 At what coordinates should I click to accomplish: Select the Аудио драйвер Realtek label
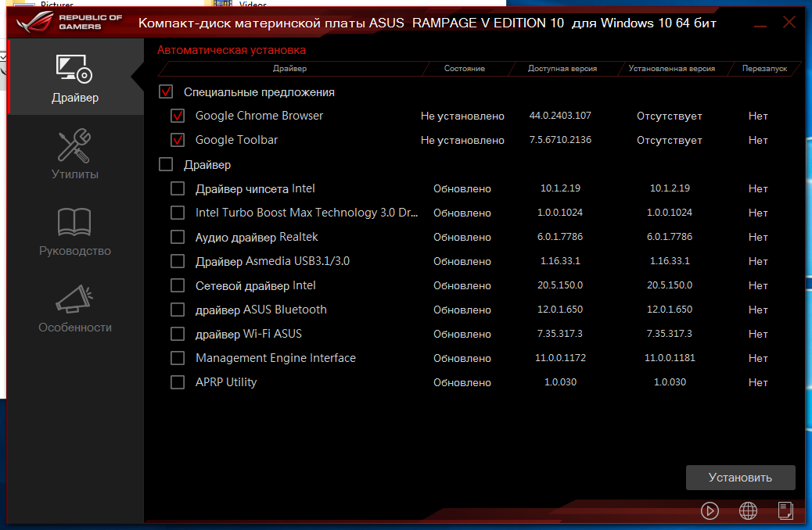(x=257, y=237)
